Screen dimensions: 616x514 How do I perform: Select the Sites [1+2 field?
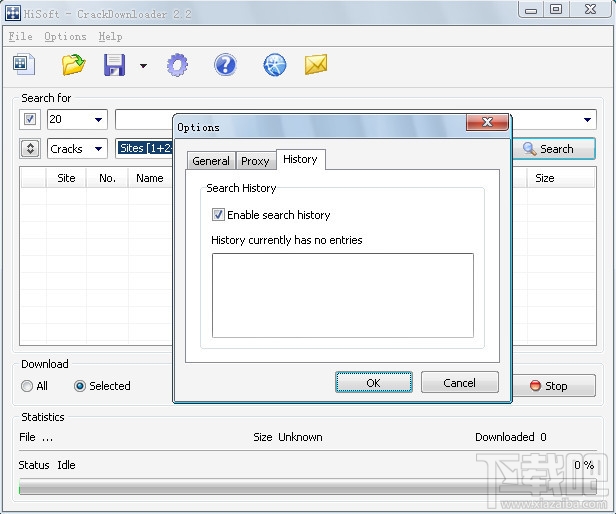pos(145,148)
